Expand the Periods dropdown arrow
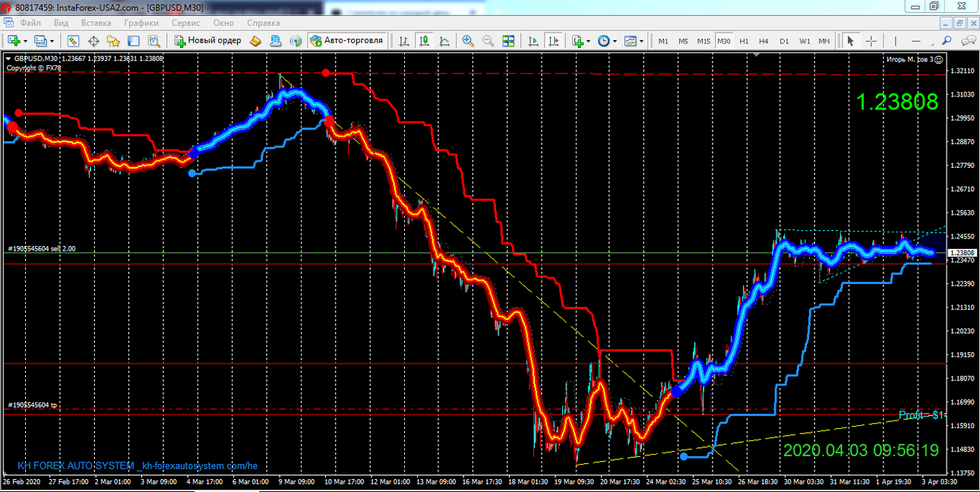 click(615, 41)
